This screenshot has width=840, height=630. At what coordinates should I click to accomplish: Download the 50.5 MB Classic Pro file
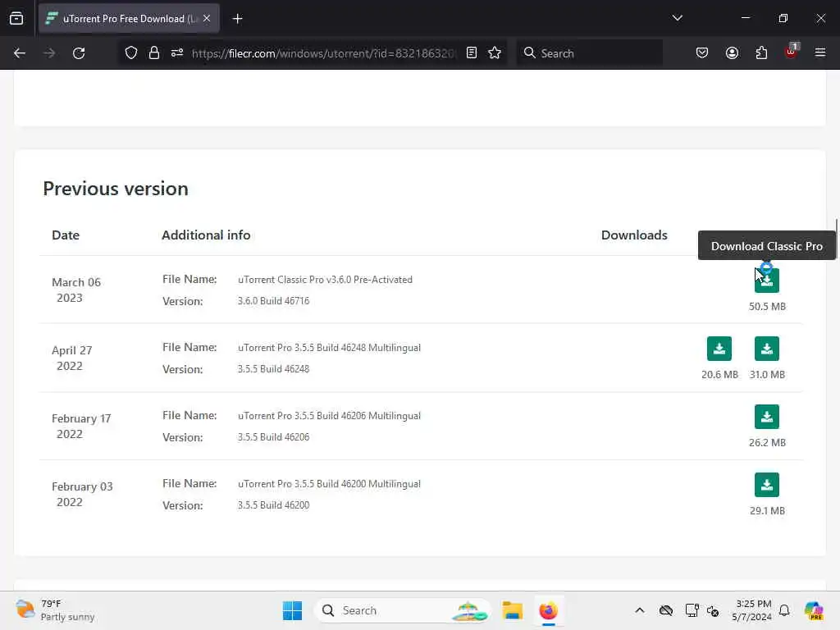coord(767,281)
